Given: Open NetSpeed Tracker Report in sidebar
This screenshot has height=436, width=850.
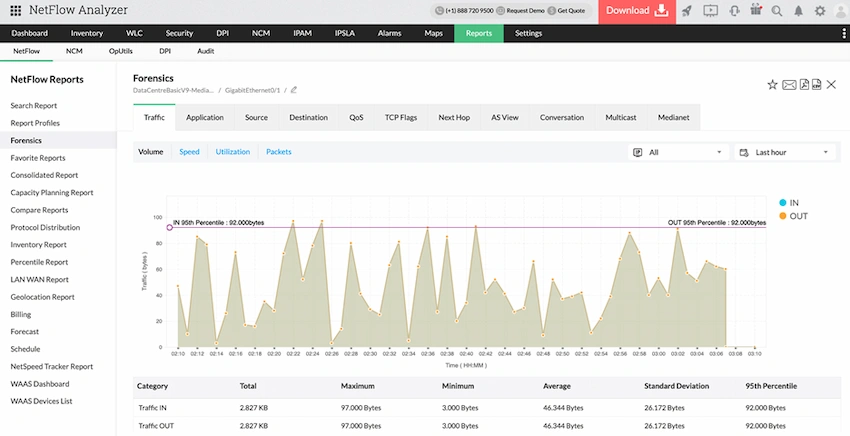Looking at the screenshot, I should click(51, 367).
